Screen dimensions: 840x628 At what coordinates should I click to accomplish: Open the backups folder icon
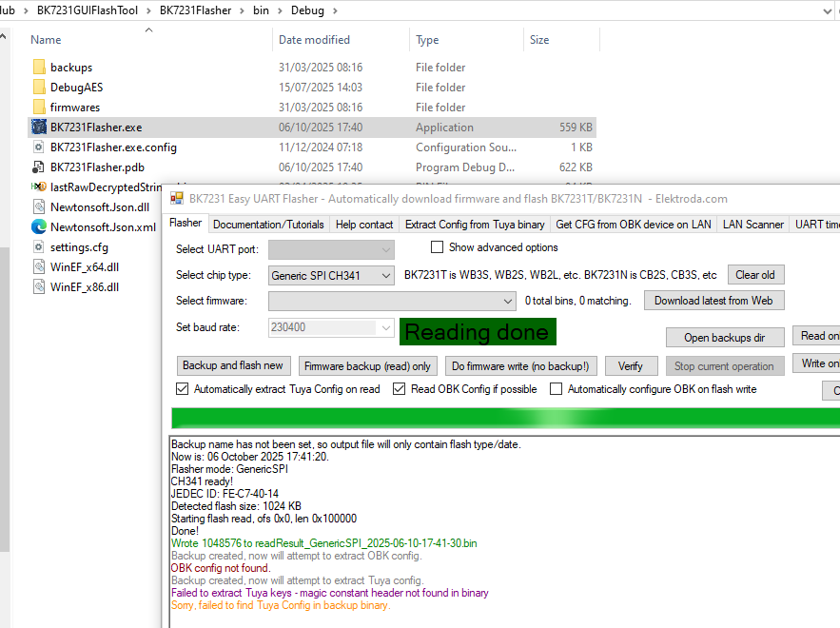click(39, 67)
